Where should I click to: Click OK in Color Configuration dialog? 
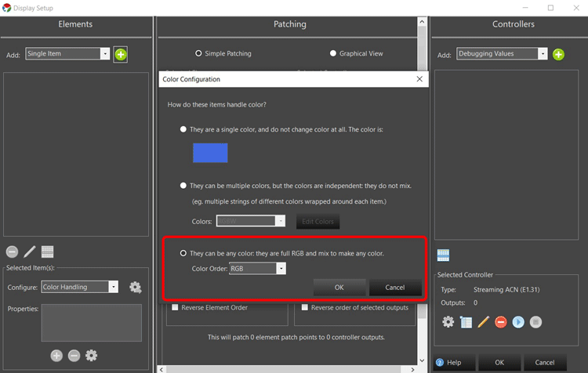pyautogui.click(x=339, y=288)
